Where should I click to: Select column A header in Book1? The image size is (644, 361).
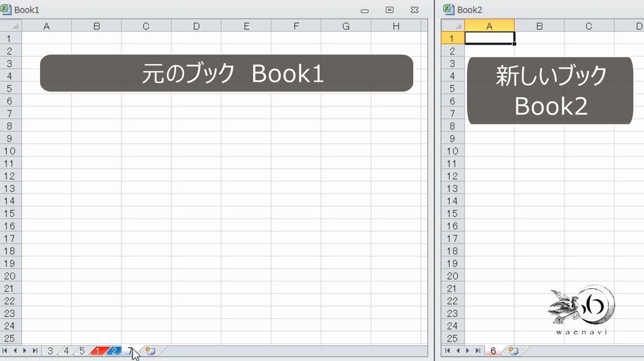[x=47, y=26]
